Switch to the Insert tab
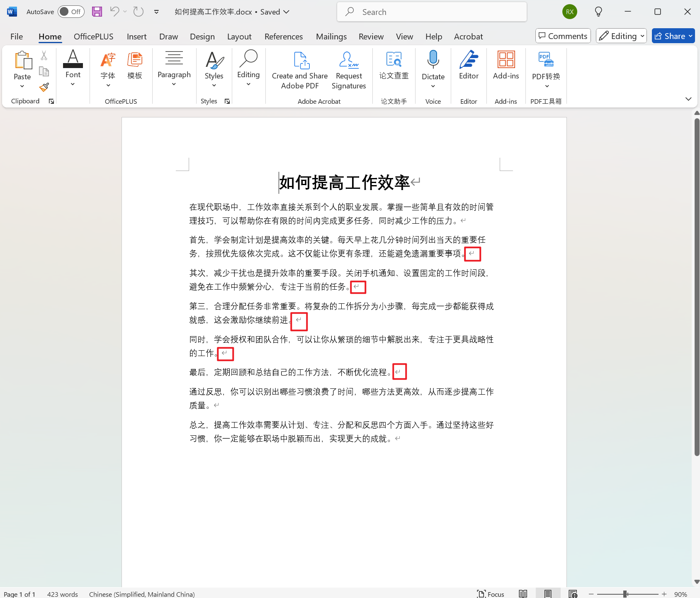700x598 pixels. coord(136,37)
